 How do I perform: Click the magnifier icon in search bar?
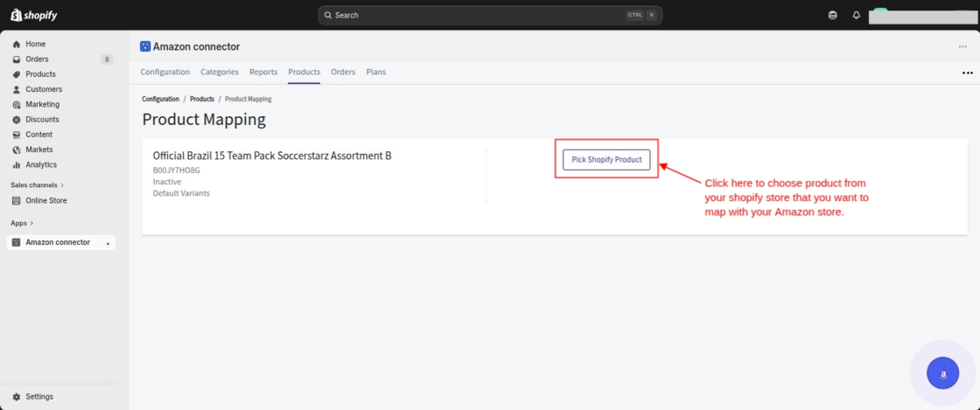click(x=328, y=15)
